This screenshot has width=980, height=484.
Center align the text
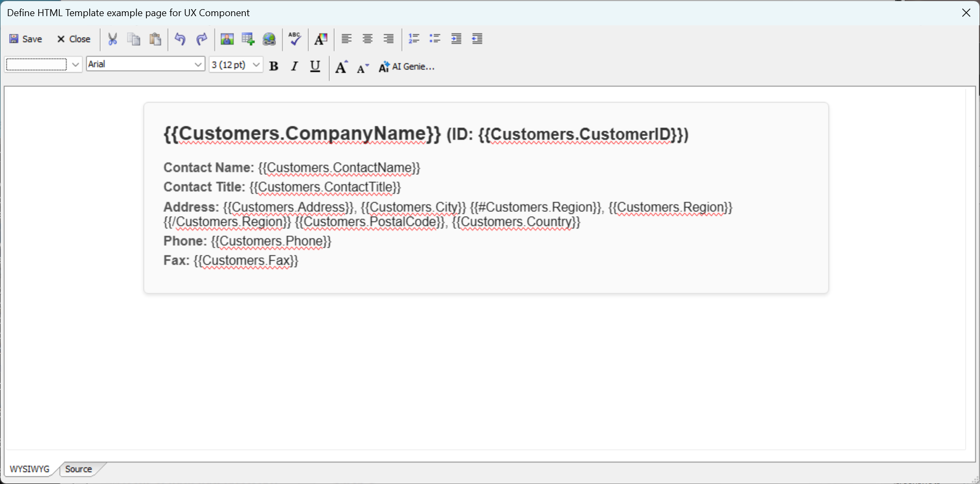[x=367, y=39]
